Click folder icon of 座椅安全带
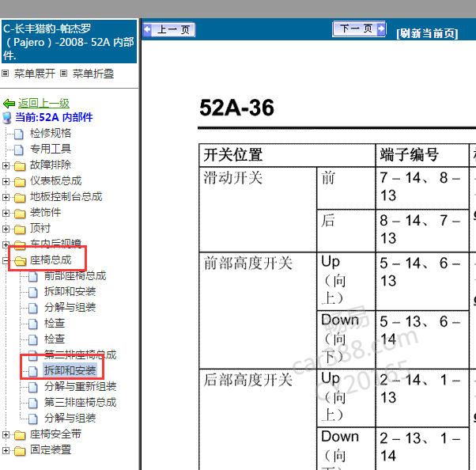 coord(20,435)
